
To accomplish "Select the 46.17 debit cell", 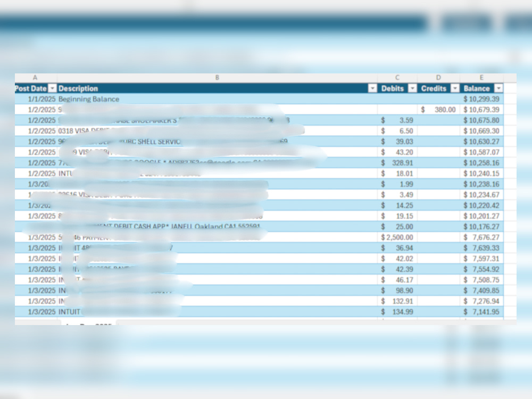I will tap(397, 280).
